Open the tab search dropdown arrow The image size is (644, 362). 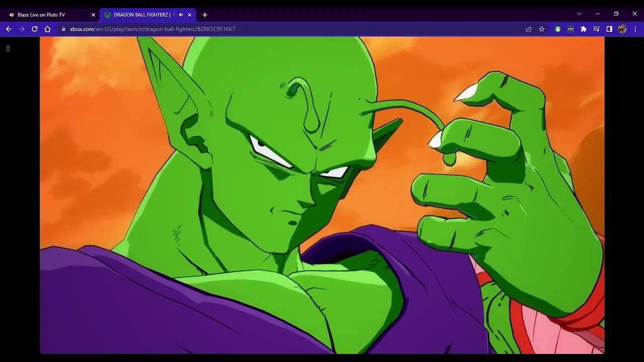[x=579, y=14]
